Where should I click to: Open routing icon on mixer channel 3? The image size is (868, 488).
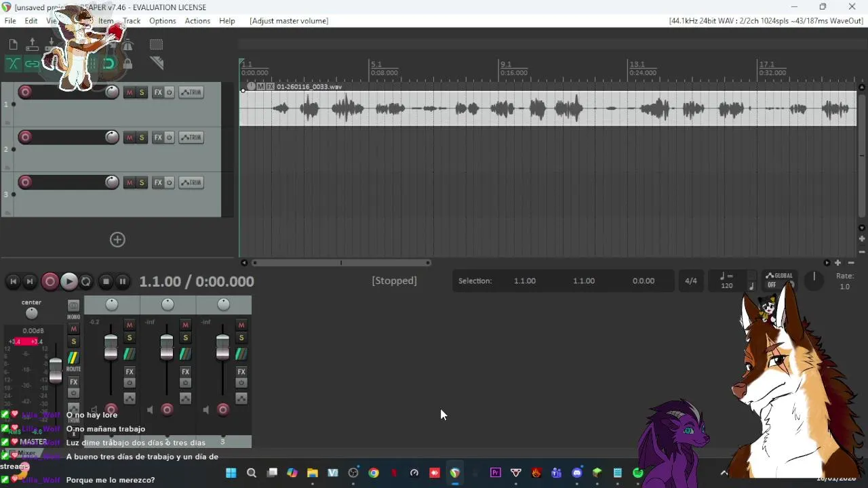(x=241, y=354)
